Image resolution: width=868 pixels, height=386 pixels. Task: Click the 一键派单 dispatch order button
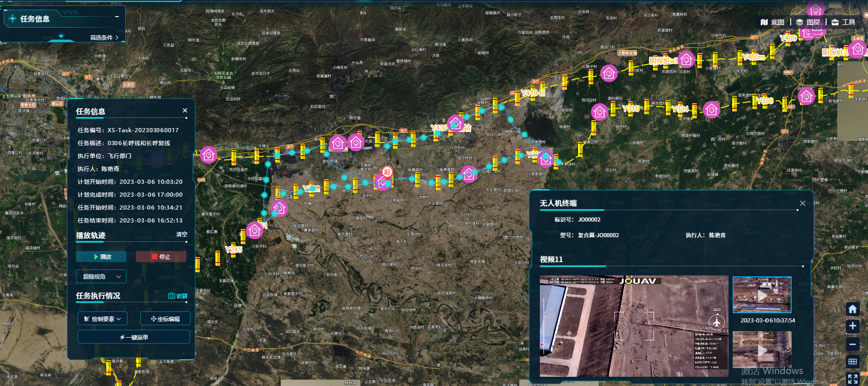pyautogui.click(x=134, y=337)
